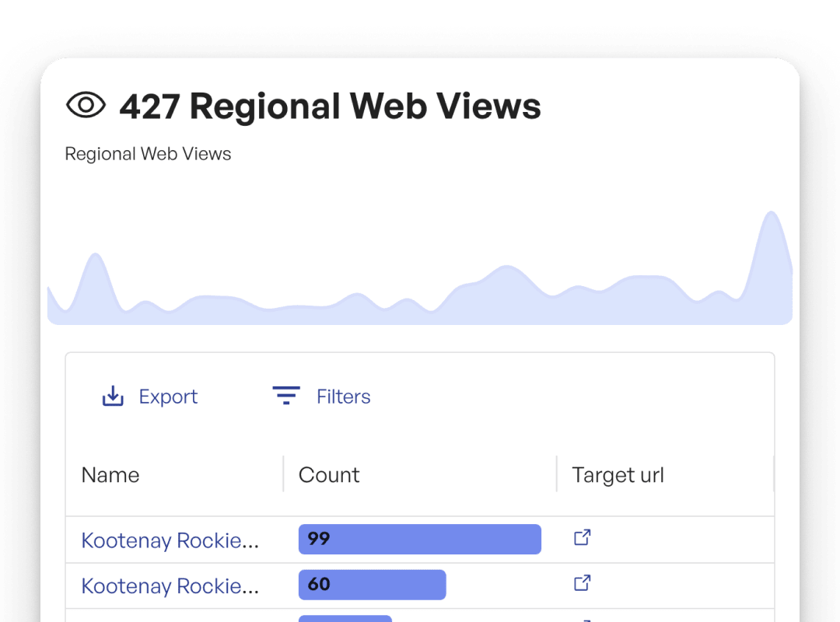Open the Filters options
Viewport: 840px width, 622px height.
click(x=343, y=397)
